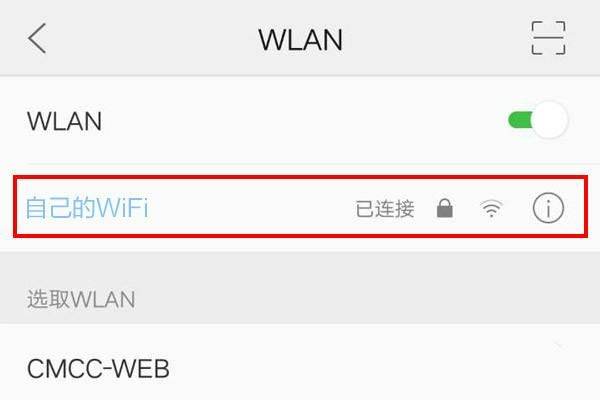Tap the Wi-Fi signal strength icon
Screen dimensions: 600x400
[491, 209]
